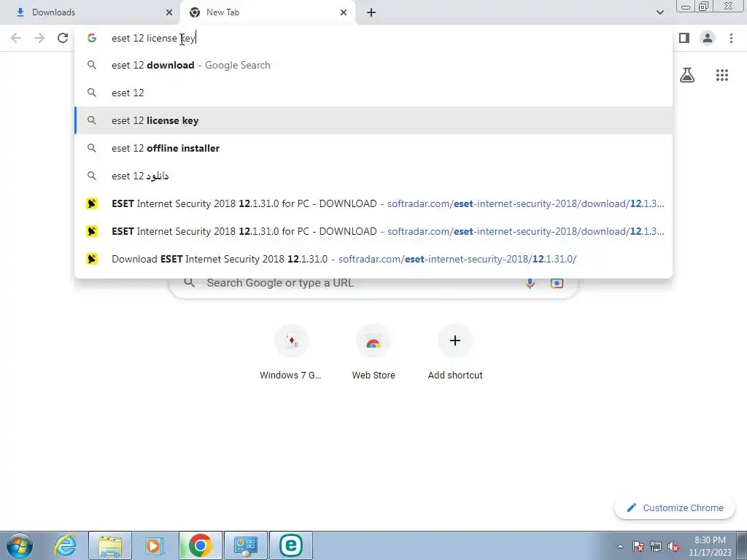Image resolution: width=747 pixels, height=560 pixels.
Task: Open the Windows 7 G... shortcut
Action: (291, 352)
